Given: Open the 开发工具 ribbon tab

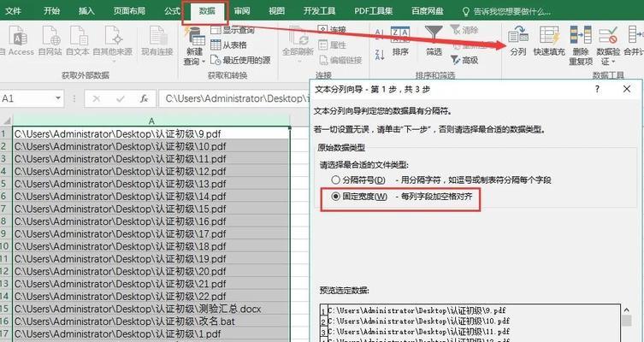Looking at the screenshot, I should pos(319,11).
